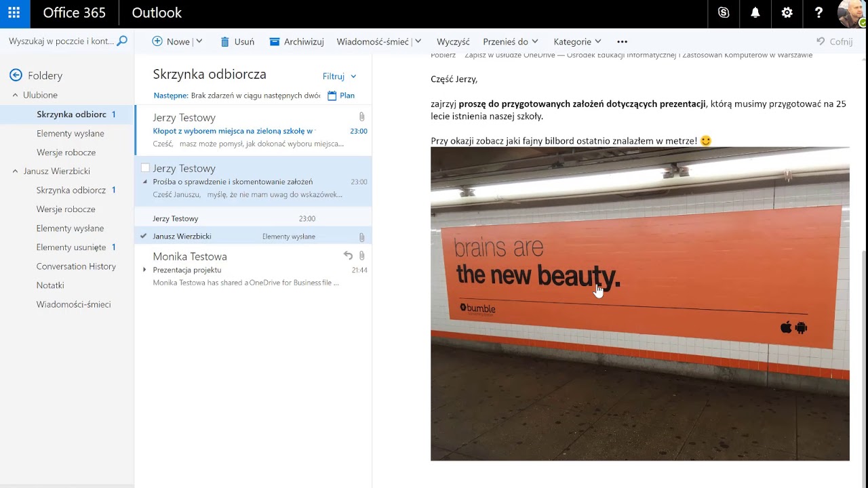The image size is (868, 488).
Task: Collapse the Janusz Wierzbicki folder group
Action: [x=15, y=171]
